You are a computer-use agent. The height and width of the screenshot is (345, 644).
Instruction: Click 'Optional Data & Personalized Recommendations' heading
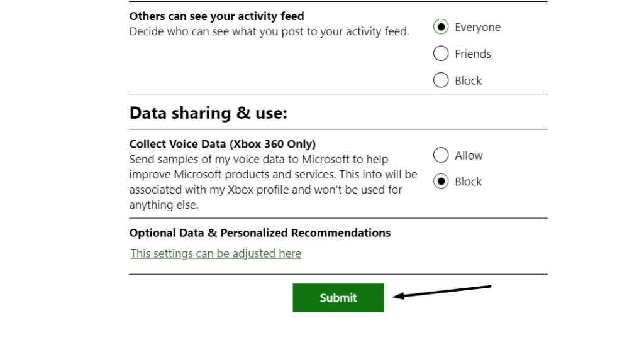(260, 233)
